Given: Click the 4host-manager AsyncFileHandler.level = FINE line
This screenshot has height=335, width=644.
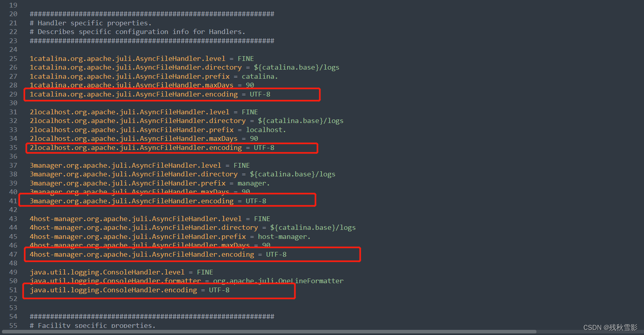Looking at the screenshot, I should coord(150,219).
